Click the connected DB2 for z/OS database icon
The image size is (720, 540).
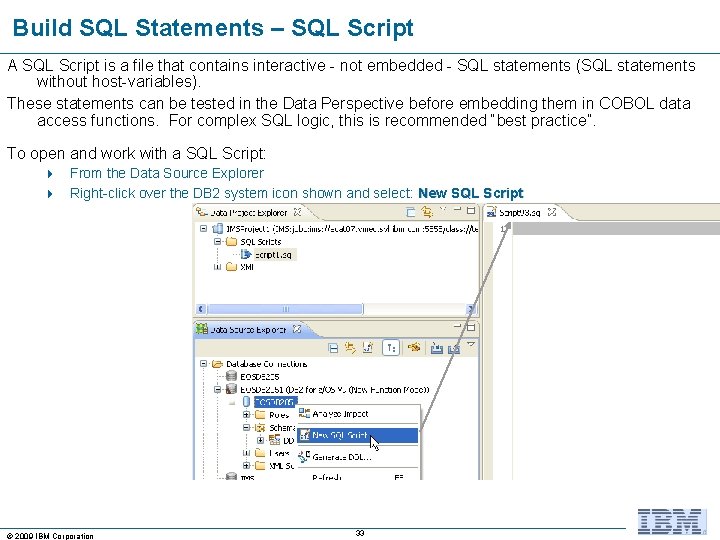(231, 389)
